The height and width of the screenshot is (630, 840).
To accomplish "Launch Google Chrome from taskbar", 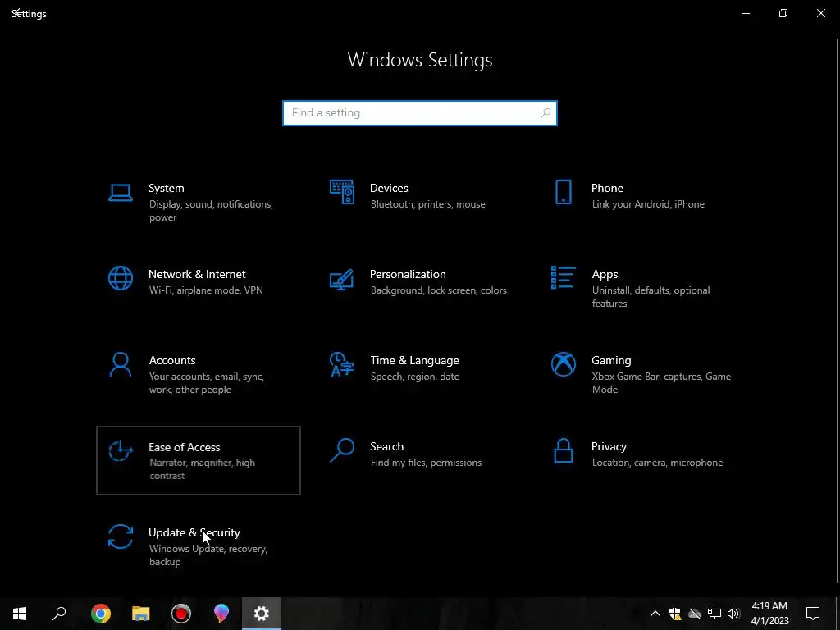I will click(x=101, y=614).
